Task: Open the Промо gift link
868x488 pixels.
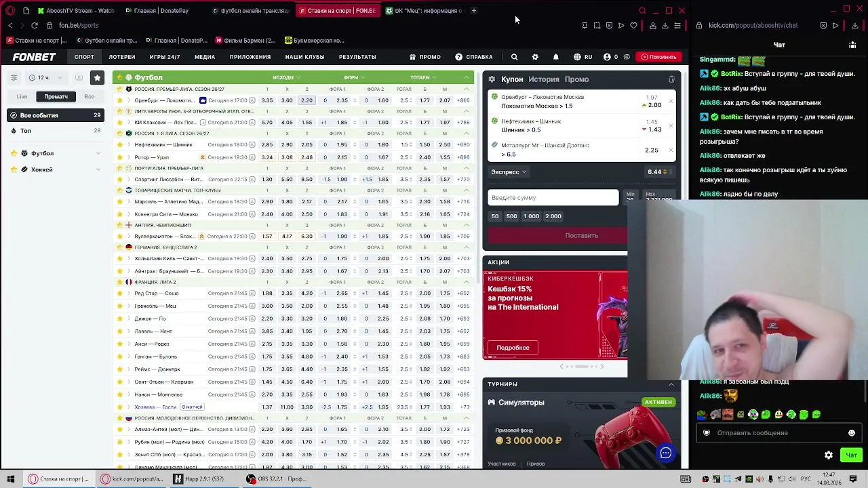Action: point(425,57)
